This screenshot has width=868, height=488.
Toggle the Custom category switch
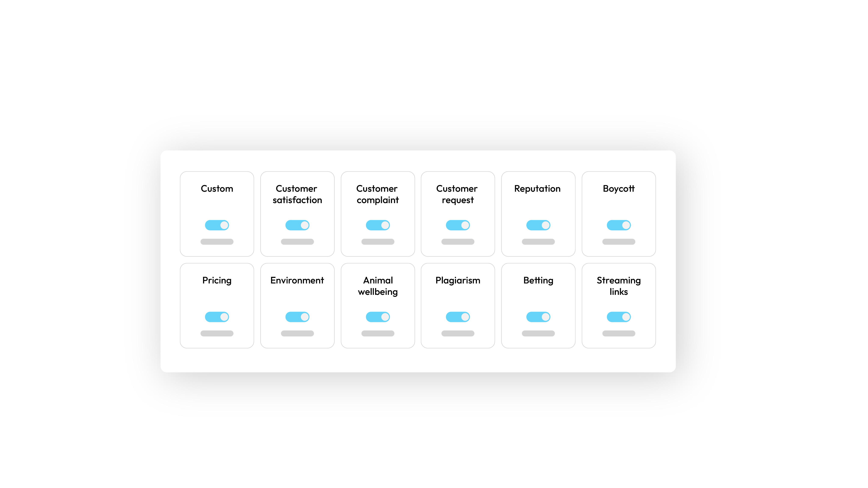point(216,225)
